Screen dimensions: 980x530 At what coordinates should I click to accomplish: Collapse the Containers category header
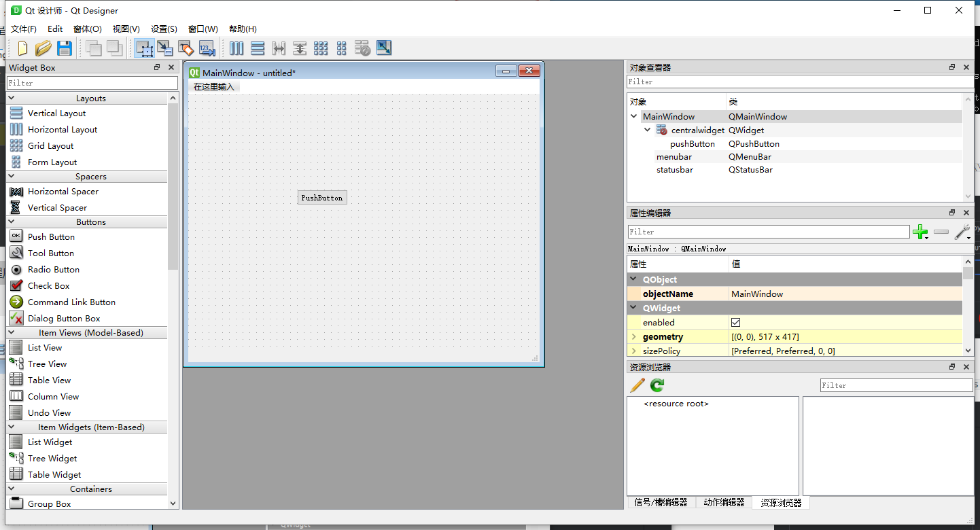[12, 489]
